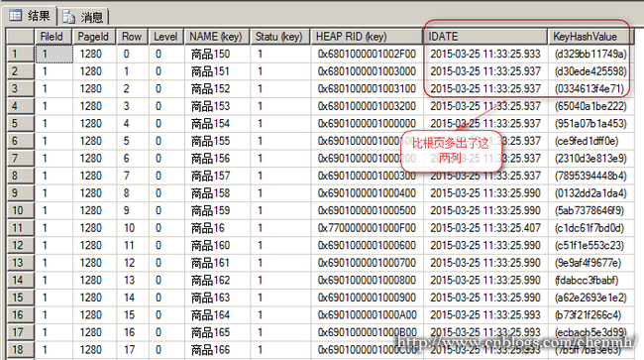
Task: Select the KeyHashValue column header
Action: [591, 37]
